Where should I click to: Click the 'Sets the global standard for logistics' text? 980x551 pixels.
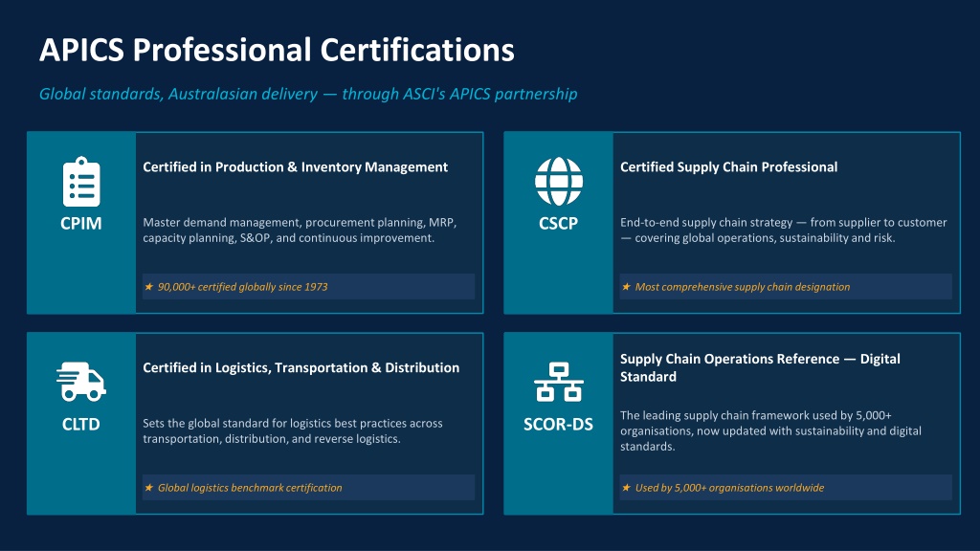pyautogui.click(x=293, y=431)
